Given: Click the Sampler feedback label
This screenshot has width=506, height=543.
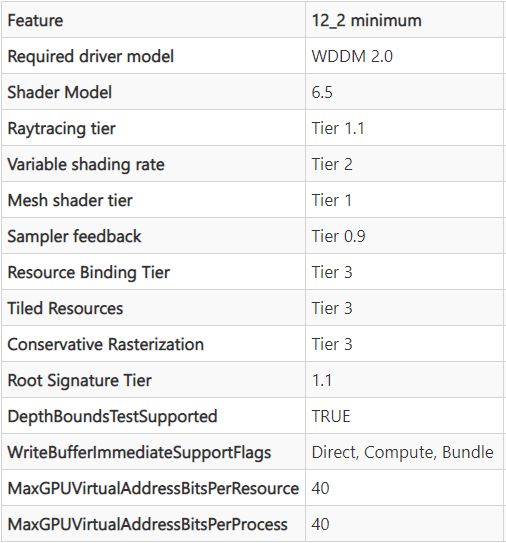Looking at the screenshot, I should (x=74, y=237).
